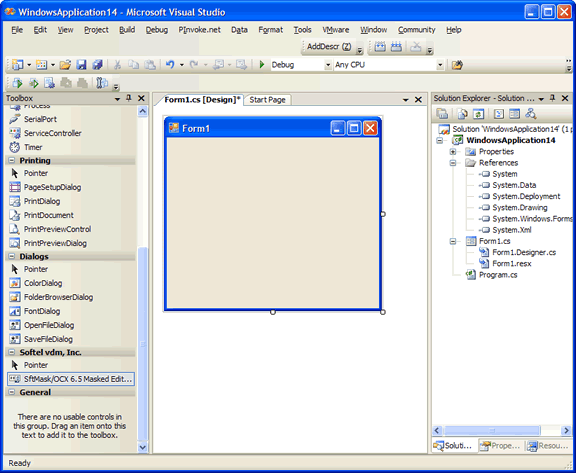The width and height of the screenshot is (576, 473).
Task: Click the Save icon in toolbar
Action: click(81, 65)
